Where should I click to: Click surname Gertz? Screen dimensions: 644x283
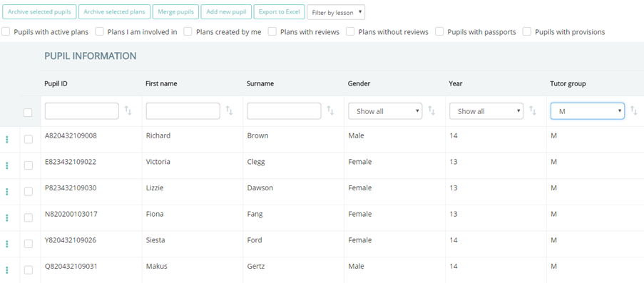click(256, 266)
